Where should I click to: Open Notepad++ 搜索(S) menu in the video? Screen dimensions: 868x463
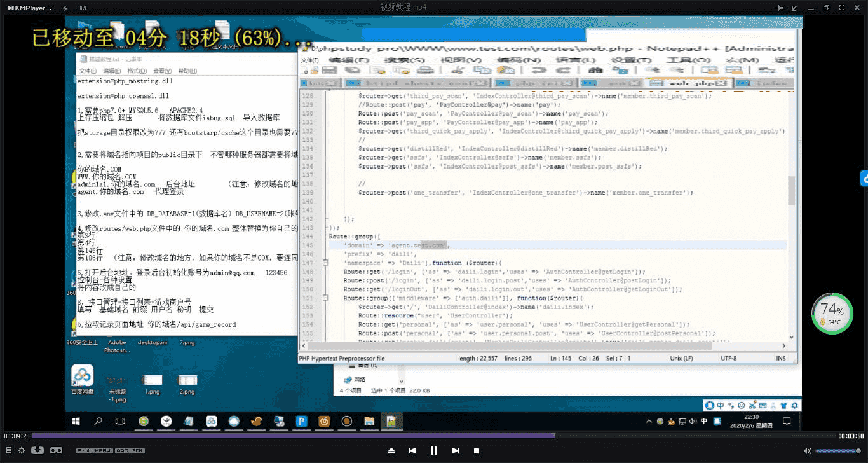point(404,60)
